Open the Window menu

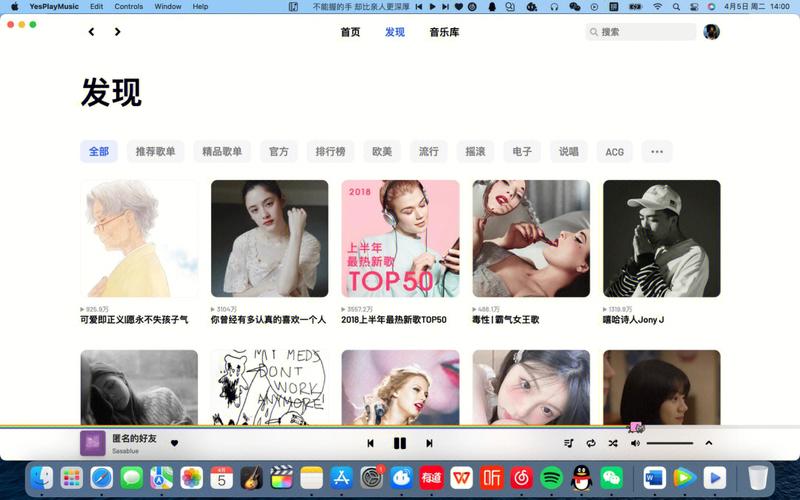click(168, 7)
